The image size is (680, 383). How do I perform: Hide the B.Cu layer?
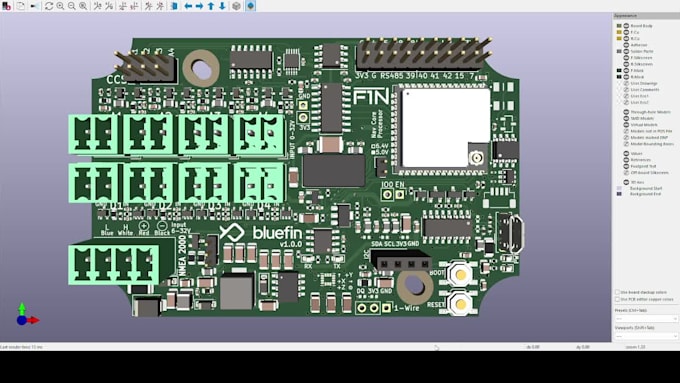[626, 39]
